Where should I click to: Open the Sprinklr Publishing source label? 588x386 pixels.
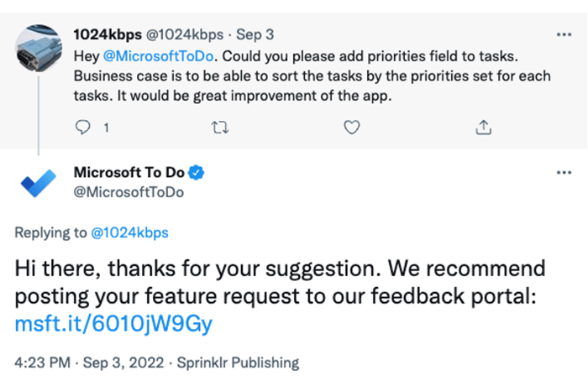(x=238, y=363)
